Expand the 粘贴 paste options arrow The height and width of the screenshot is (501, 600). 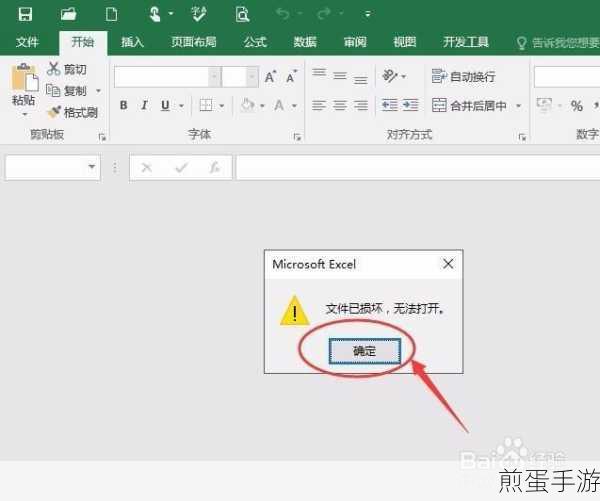coord(25,114)
